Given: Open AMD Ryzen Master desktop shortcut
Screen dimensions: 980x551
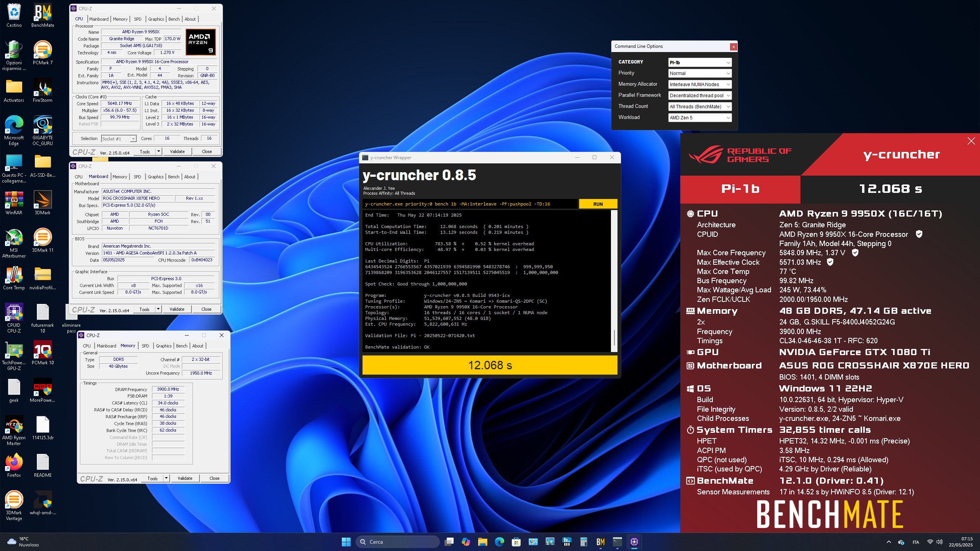Looking at the screenshot, I should pos(14,430).
